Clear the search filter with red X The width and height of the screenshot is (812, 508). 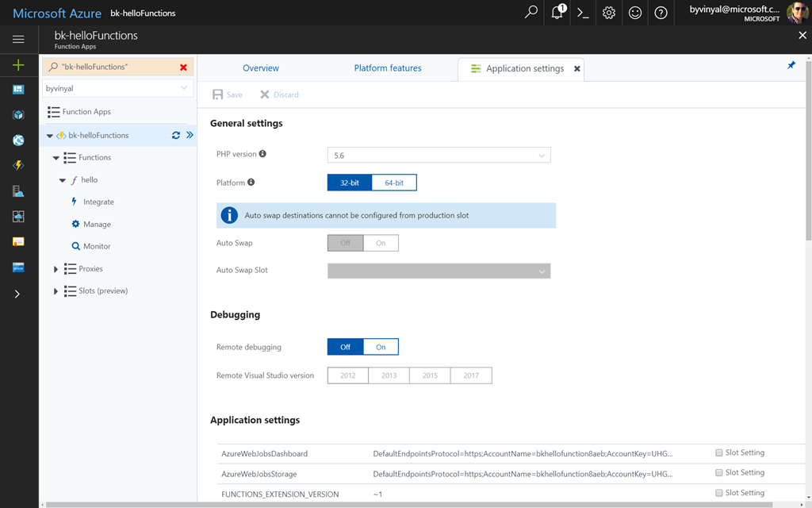[184, 67]
